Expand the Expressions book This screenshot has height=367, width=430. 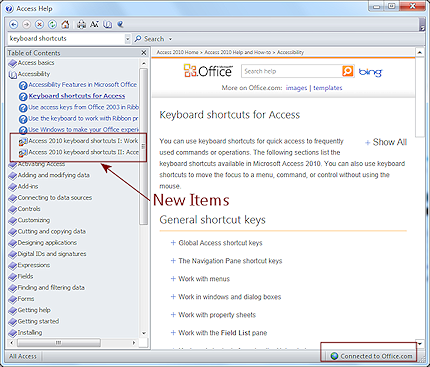pyautogui.click(x=29, y=265)
